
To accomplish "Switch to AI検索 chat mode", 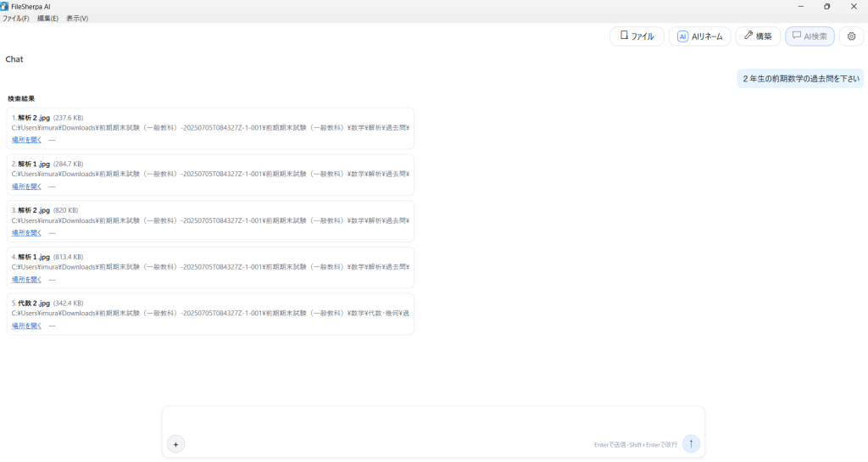I will [x=810, y=36].
